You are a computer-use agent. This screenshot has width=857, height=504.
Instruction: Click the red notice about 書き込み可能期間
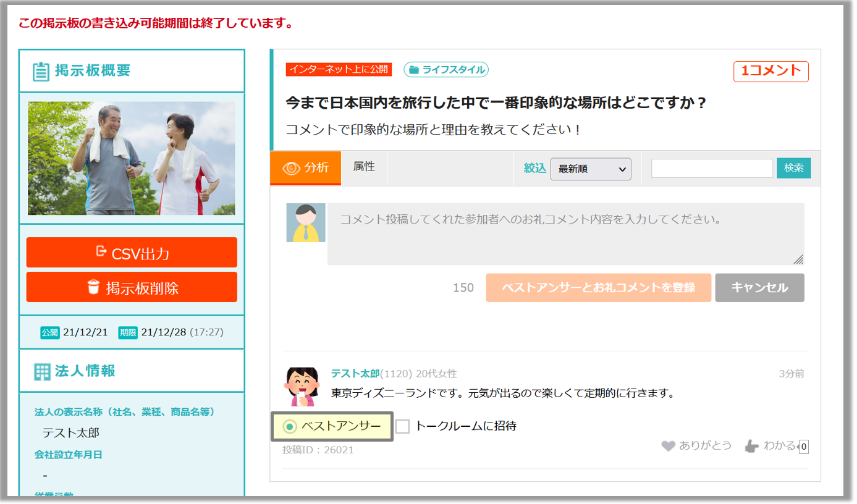tap(156, 24)
